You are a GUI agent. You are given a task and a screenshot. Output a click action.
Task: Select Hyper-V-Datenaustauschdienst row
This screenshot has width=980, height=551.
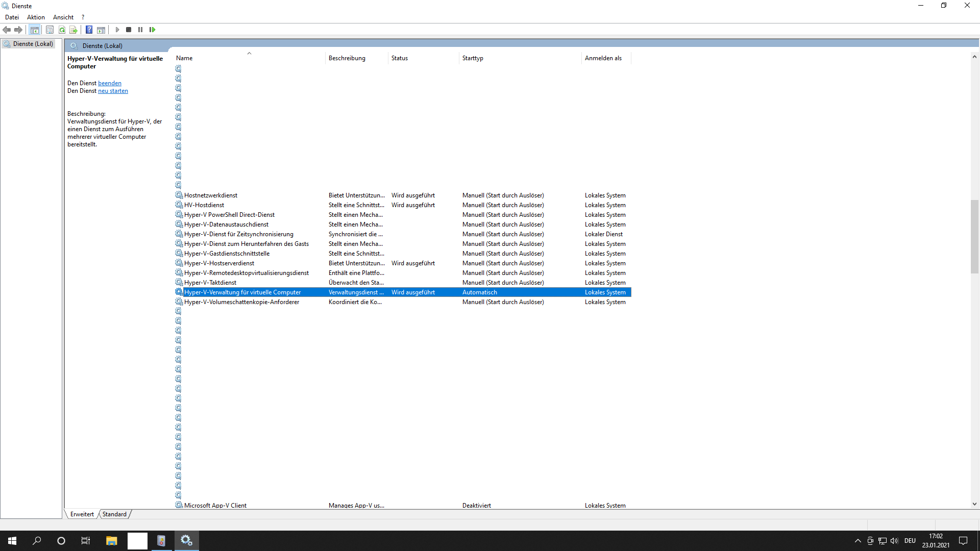coord(403,224)
